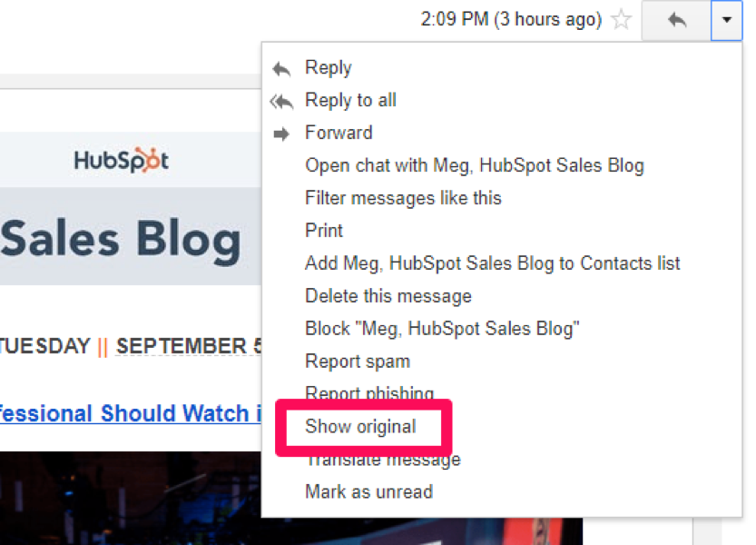Choose Mark as unread
The image size is (756, 545).
[368, 492]
